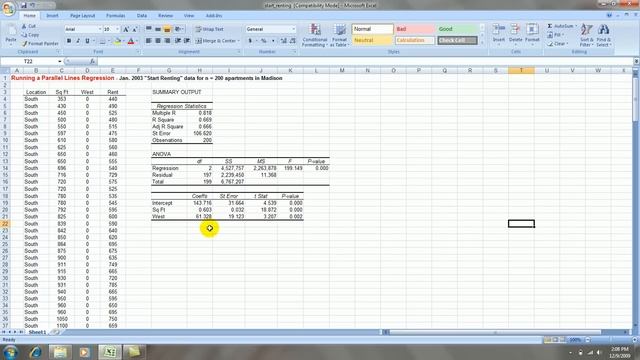The image size is (640, 360).
Task: Click the Decrease Decimal icon
Action: [x=293, y=41]
